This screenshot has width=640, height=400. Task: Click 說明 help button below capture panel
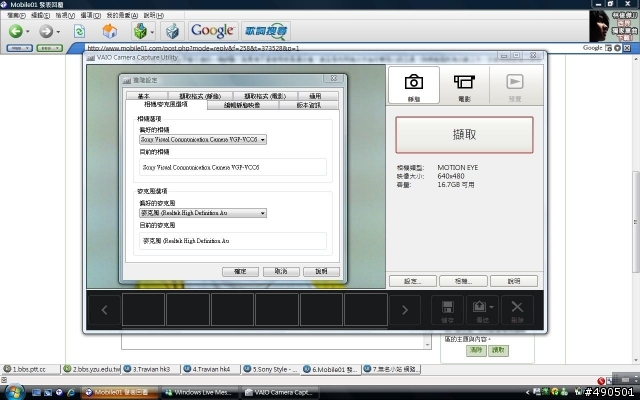point(514,281)
